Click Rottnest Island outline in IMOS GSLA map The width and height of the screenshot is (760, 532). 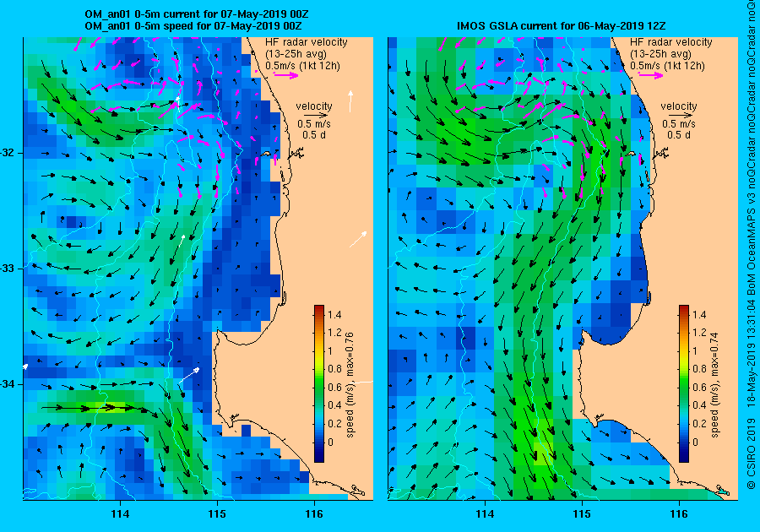631,154
